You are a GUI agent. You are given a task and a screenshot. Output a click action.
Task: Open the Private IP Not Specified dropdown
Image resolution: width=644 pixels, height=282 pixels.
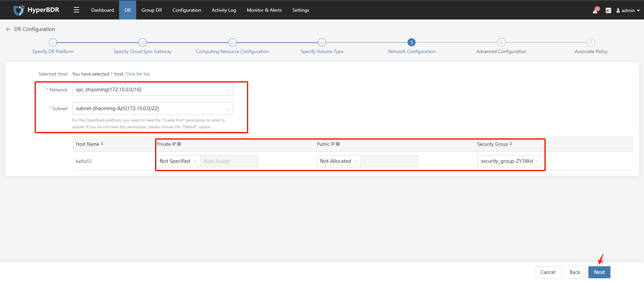tap(178, 161)
